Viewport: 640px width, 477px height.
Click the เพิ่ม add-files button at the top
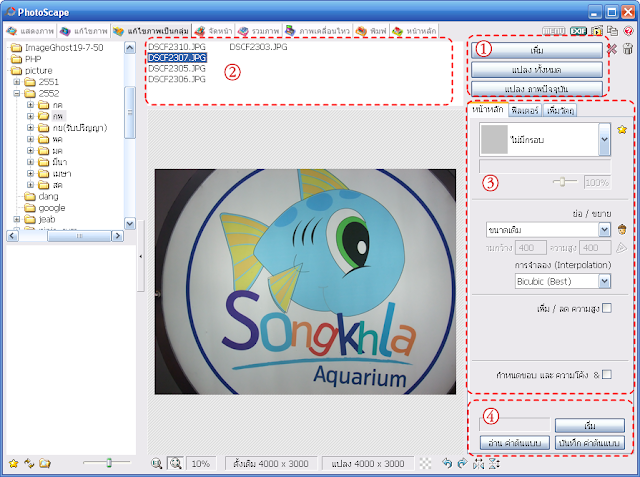(537, 51)
